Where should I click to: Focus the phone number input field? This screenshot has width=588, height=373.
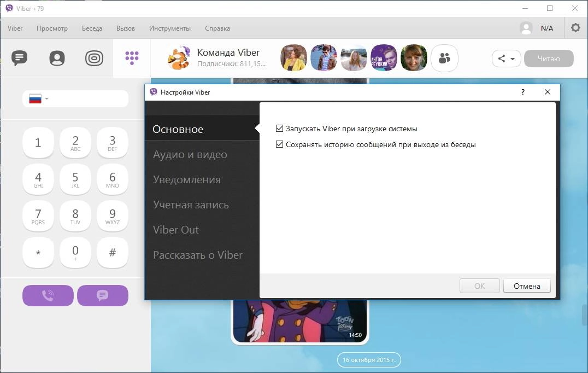[x=75, y=99]
